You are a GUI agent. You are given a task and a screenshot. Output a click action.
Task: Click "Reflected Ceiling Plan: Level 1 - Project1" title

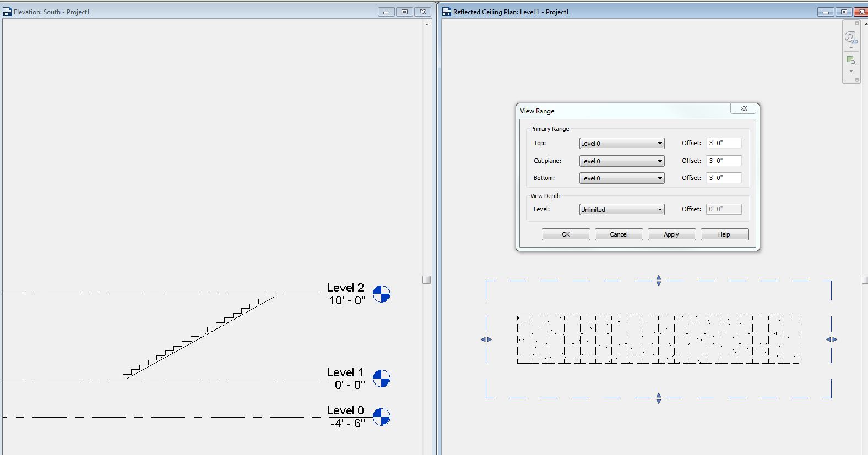[x=511, y=12]
